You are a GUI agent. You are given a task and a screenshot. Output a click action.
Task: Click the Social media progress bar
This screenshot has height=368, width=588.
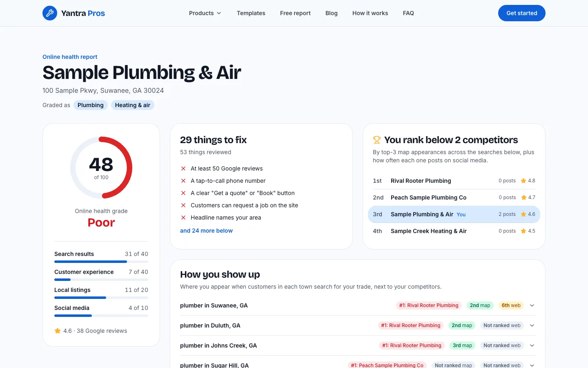click(x=101, y=316)
